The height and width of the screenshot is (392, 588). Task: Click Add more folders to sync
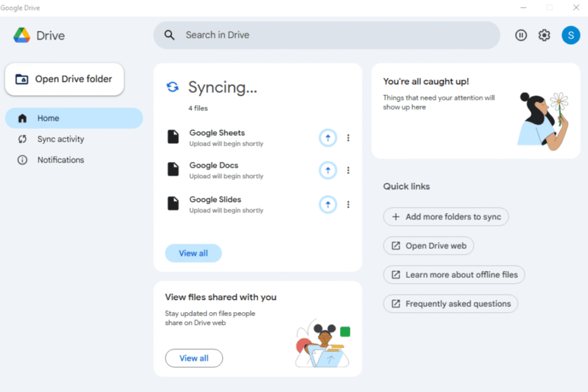click(446, 217)
